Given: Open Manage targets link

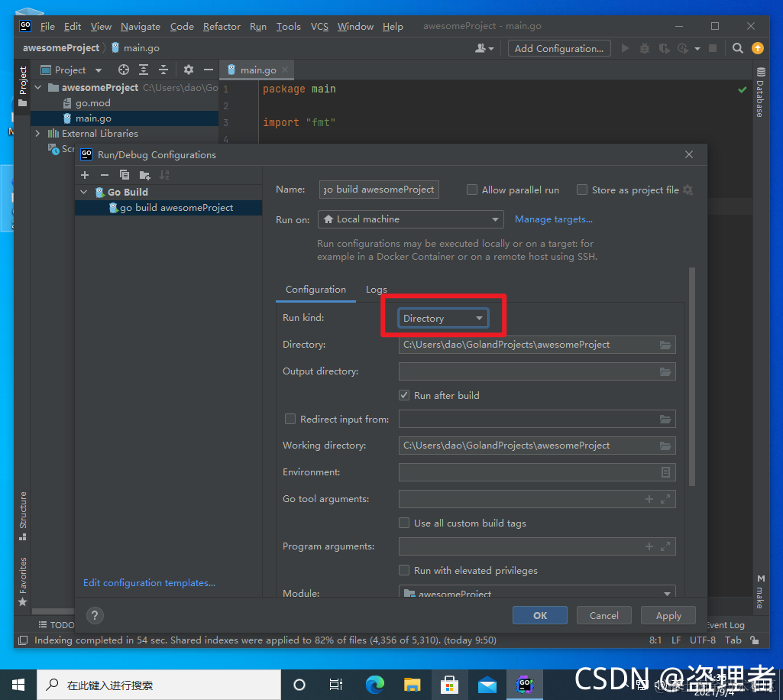Looking at the screenshot, I should pos(553,219).
